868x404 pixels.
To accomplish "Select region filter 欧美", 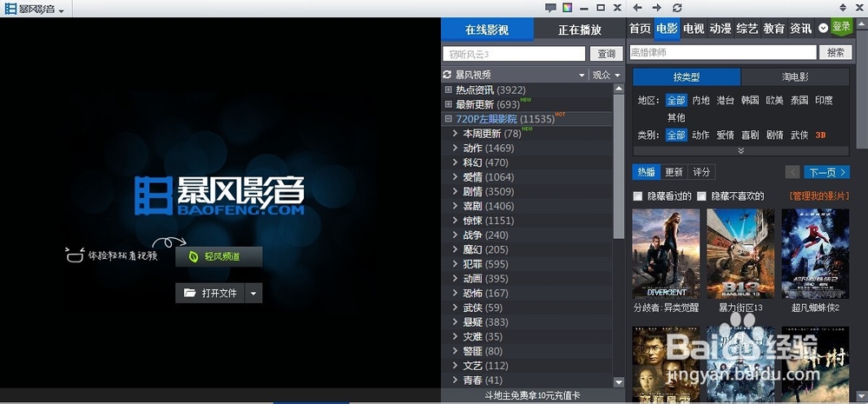I will [774, 100].
